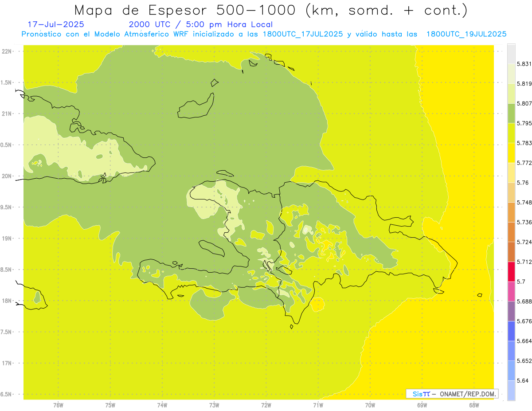
Task: Click the legend value 5.795
Action: click(524, 123)
